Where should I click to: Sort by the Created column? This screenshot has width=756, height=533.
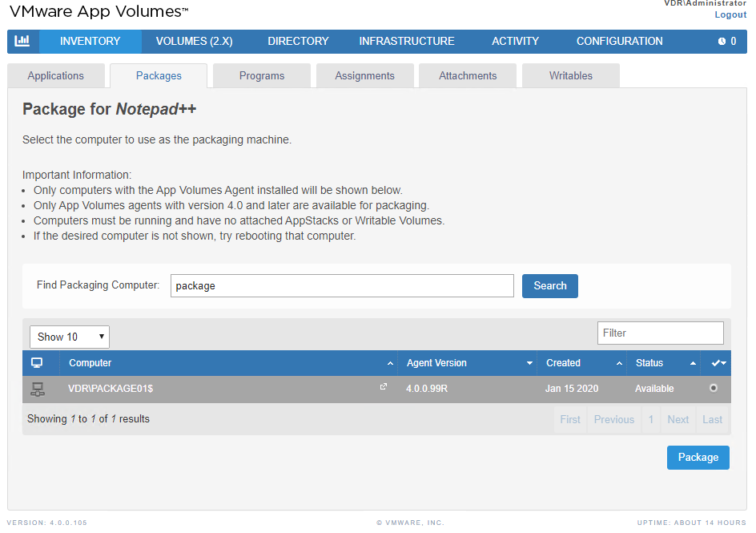click(582, 363)
